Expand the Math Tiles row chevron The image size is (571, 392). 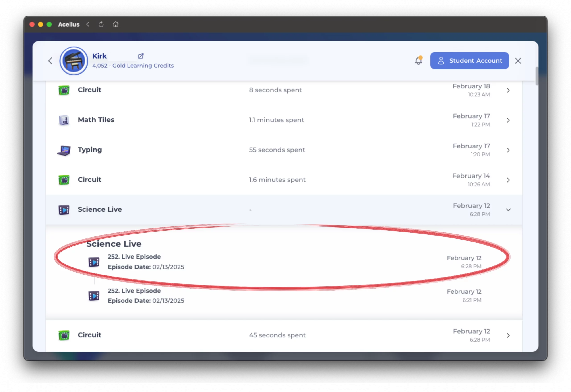click(x=508, y=120)
